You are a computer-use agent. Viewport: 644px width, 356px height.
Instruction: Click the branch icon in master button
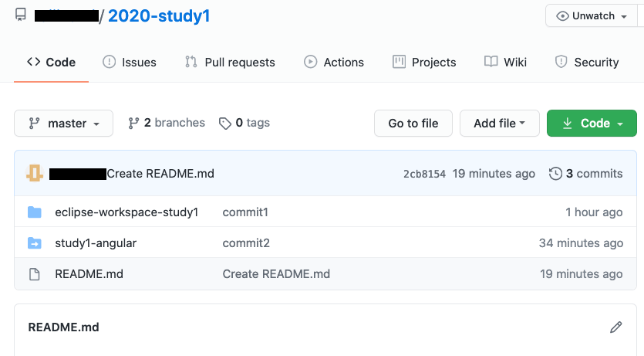[x=34, y=124]
